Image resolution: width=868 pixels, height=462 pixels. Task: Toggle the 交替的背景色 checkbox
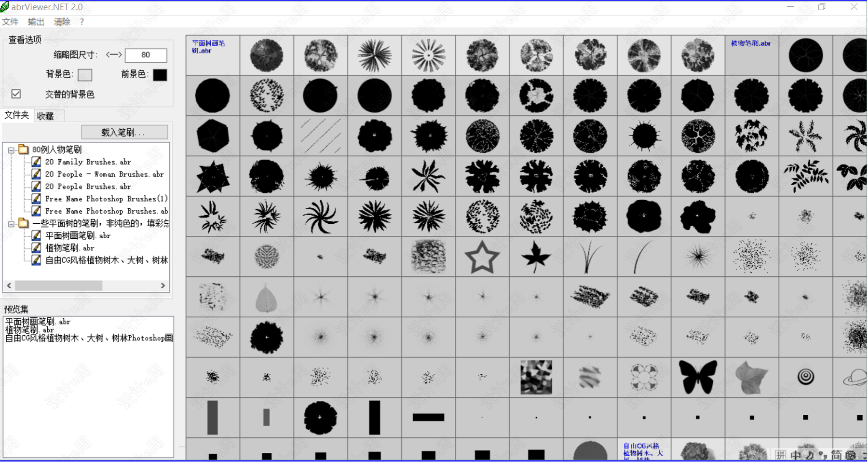pyautogui.click(x=16, y=94)
